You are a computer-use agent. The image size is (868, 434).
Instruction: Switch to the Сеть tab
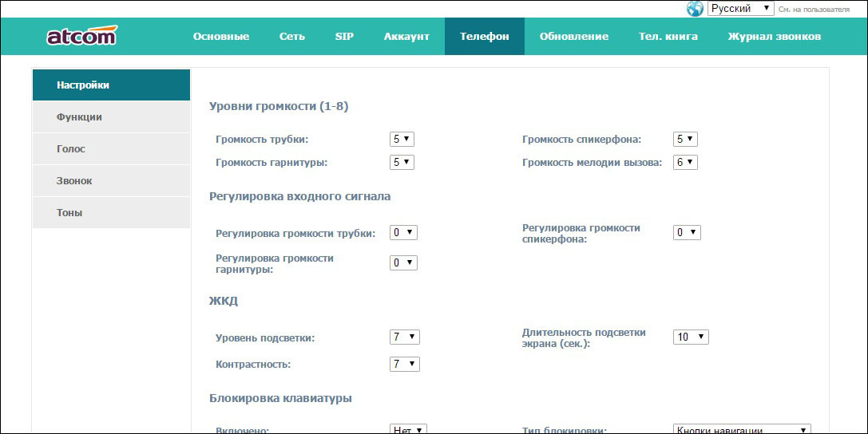291,37
